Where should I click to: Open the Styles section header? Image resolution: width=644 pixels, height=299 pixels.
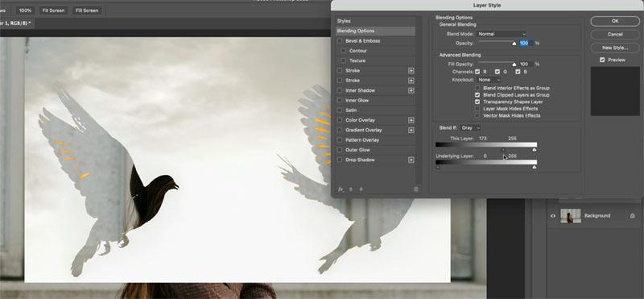coord(375,21)
